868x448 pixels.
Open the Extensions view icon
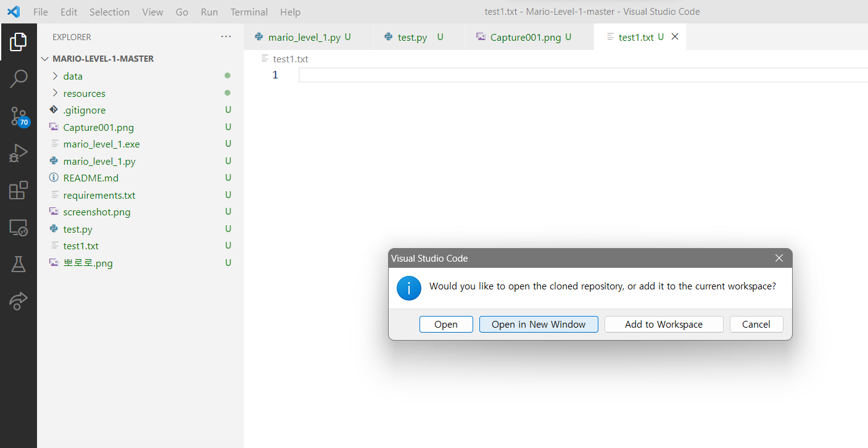pos(19,190)
